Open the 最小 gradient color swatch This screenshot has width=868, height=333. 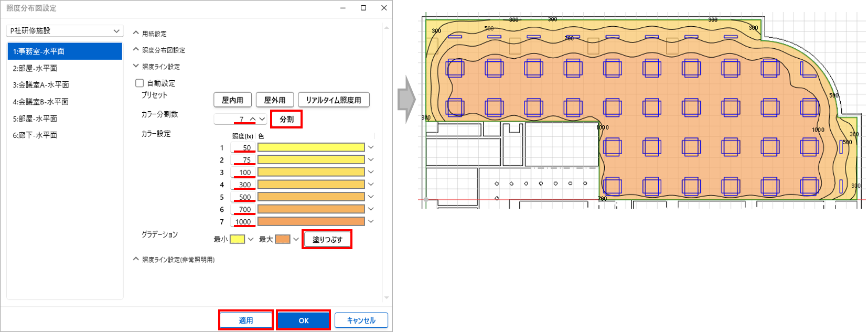pyautogui.click(x=237, y=240)
